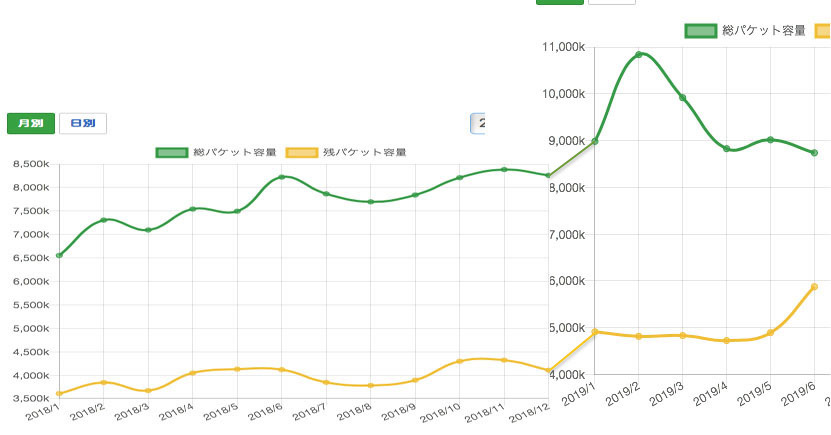Switch to the 日別 daily view

pos(83,123)
